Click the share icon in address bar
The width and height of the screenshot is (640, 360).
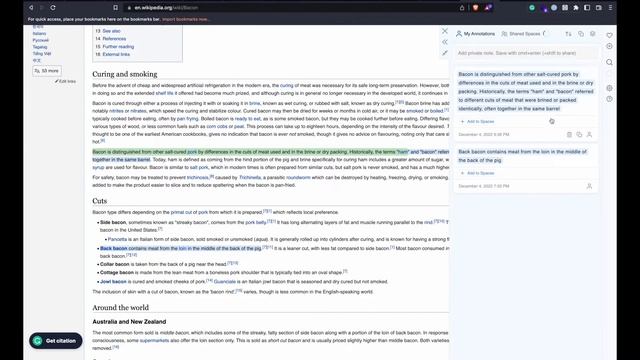tap(462, 7)
